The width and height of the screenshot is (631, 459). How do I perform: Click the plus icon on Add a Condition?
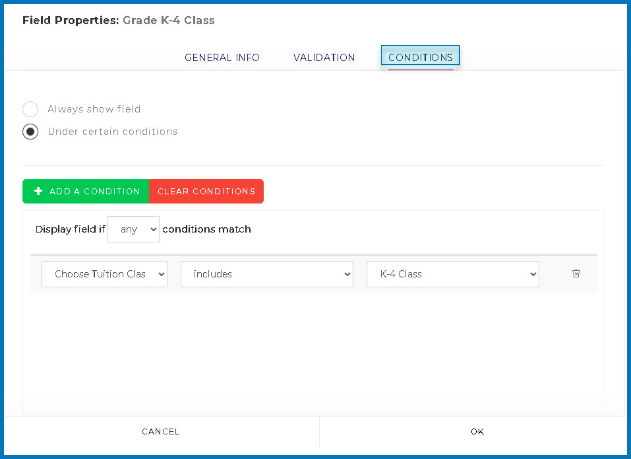click(38, 191)
